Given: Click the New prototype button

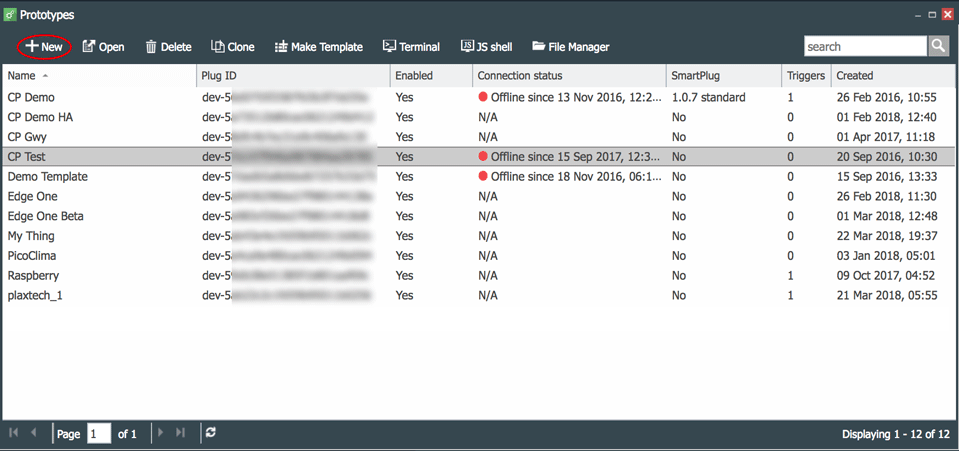Looking at the screenshot, I should coord(44,47).
